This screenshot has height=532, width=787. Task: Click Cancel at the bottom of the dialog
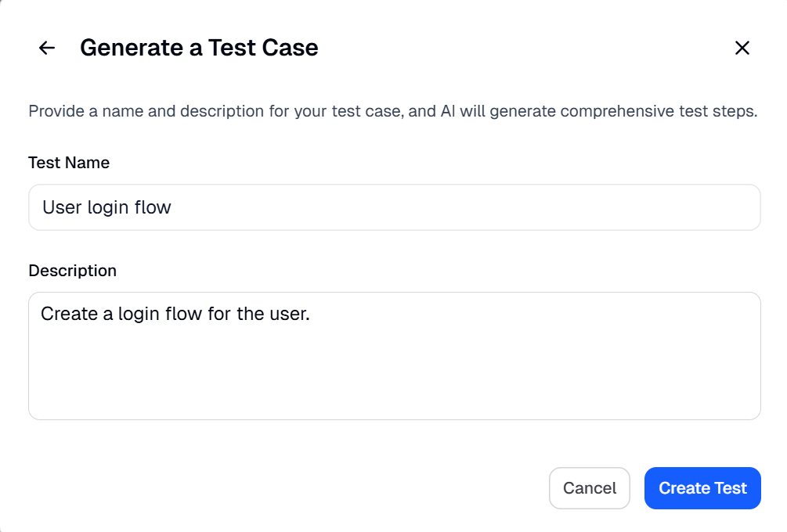pyautogui.click(x=589, y=487)
